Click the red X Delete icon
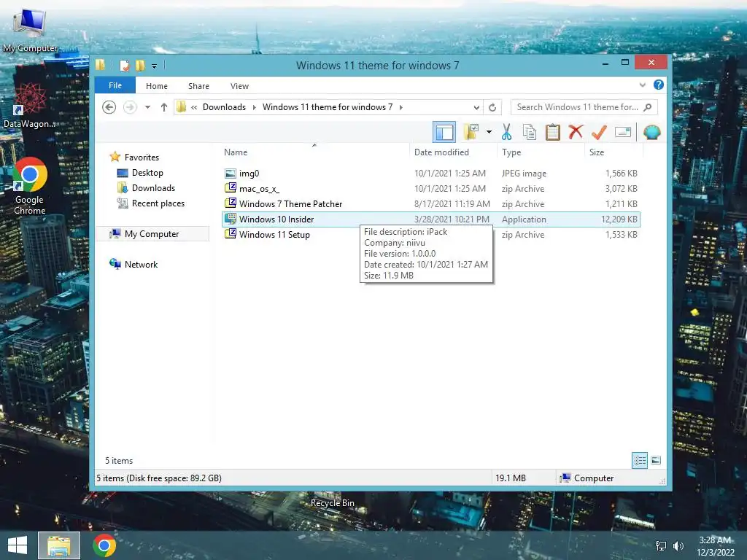This screenshot has height=560, width=747. tap(576, 132)
